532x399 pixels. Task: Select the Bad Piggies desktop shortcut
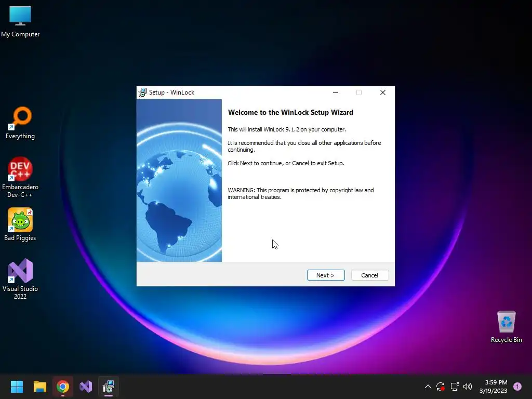[x=20, y=224]
